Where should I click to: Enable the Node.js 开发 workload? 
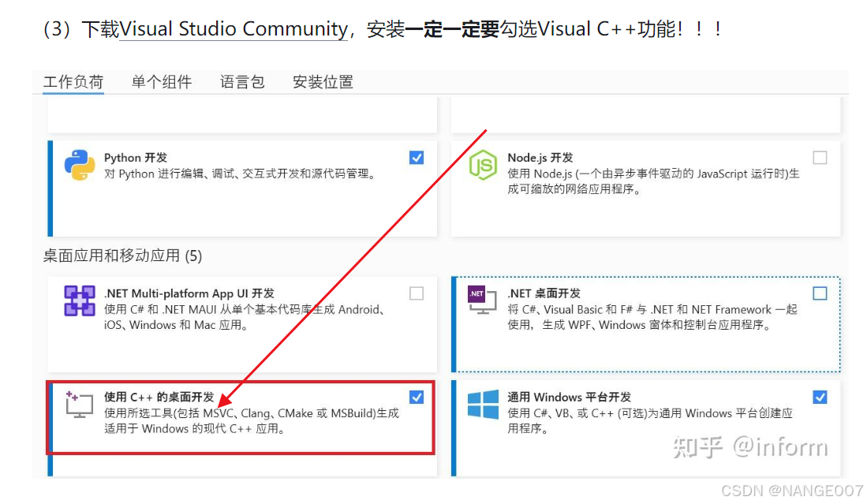pos(820,158)
